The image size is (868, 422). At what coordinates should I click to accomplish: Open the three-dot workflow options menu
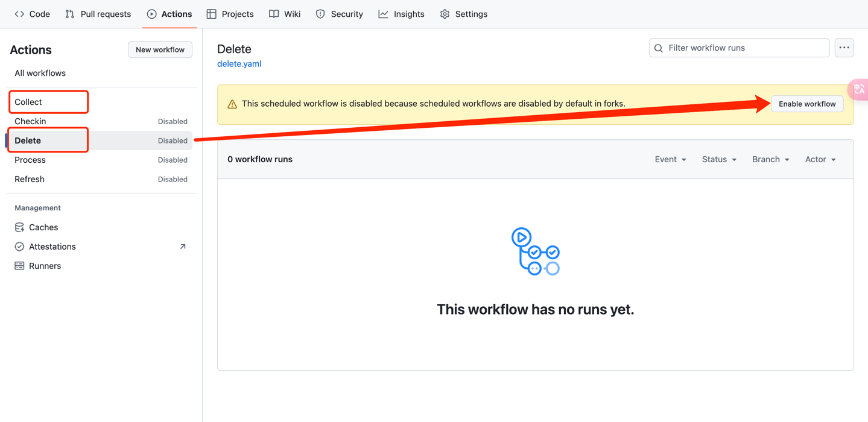844,48
